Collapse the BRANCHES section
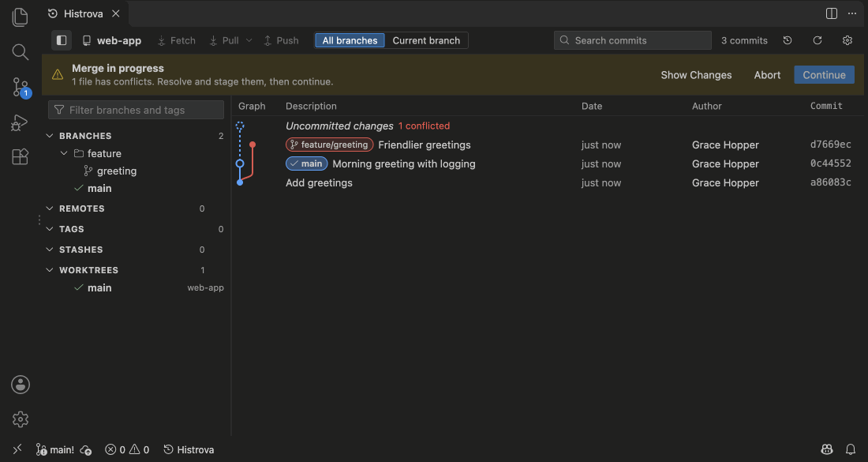The image size is (868, 462). click(x=50, y=136)
